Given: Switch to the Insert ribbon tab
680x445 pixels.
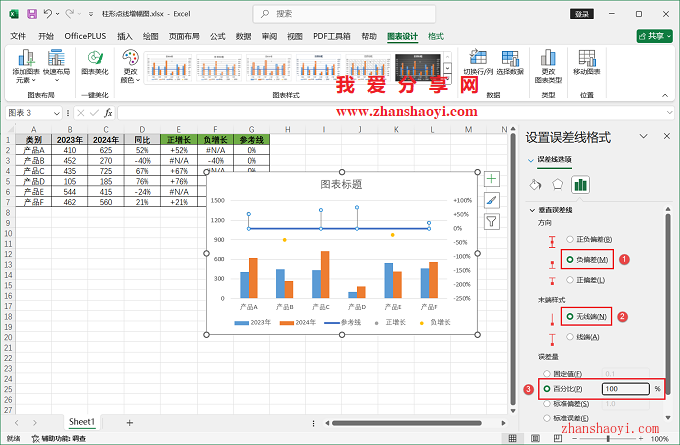Looking at the screenshot, I should pyautogui.click(x=125, y=36).
